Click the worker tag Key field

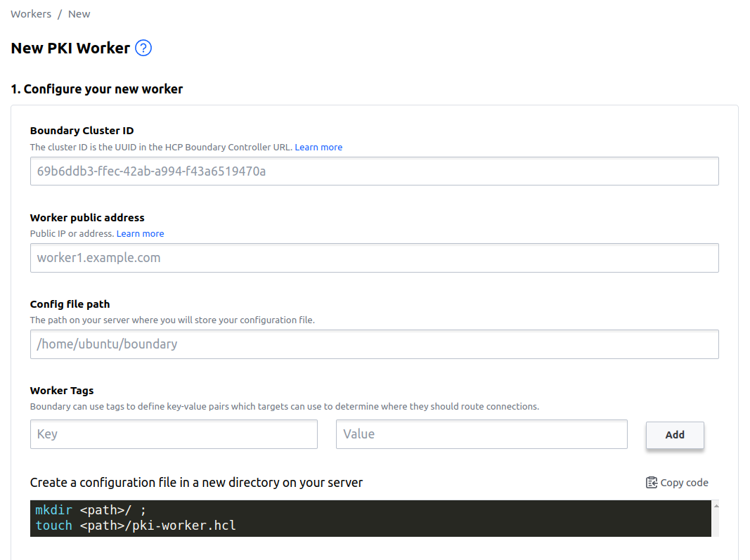(174, 434)
